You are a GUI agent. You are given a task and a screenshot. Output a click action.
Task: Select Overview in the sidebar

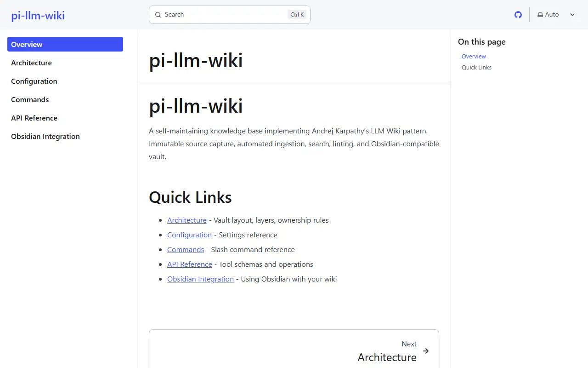(65, 44)
